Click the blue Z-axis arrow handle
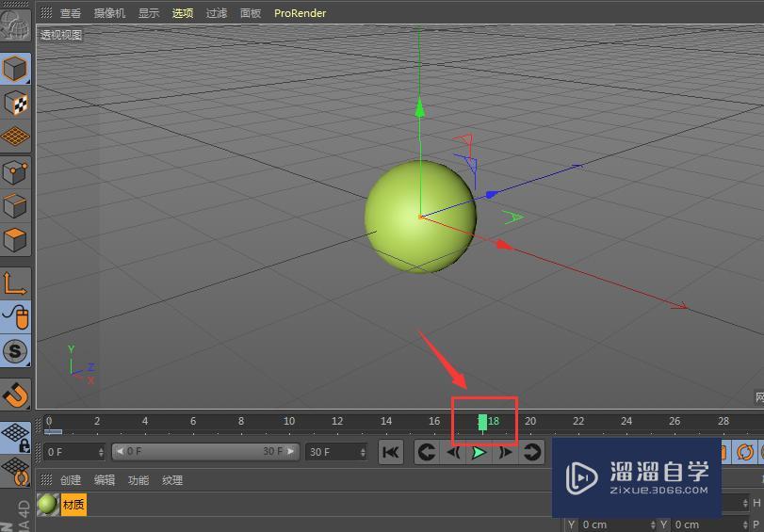Image resolution: width=764 pixels, height=532 pixels. coord(492,194)
